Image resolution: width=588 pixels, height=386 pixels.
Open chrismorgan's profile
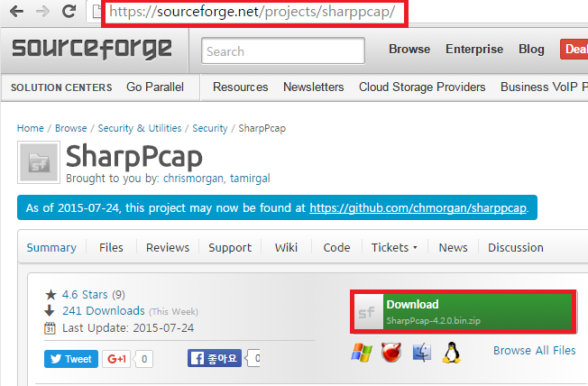[193, 179]
